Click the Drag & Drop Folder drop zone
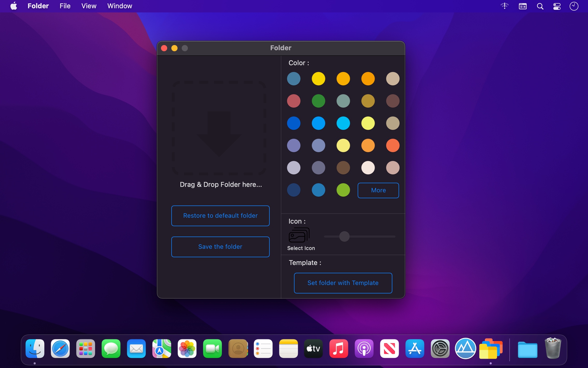 [x=219, y=128]
